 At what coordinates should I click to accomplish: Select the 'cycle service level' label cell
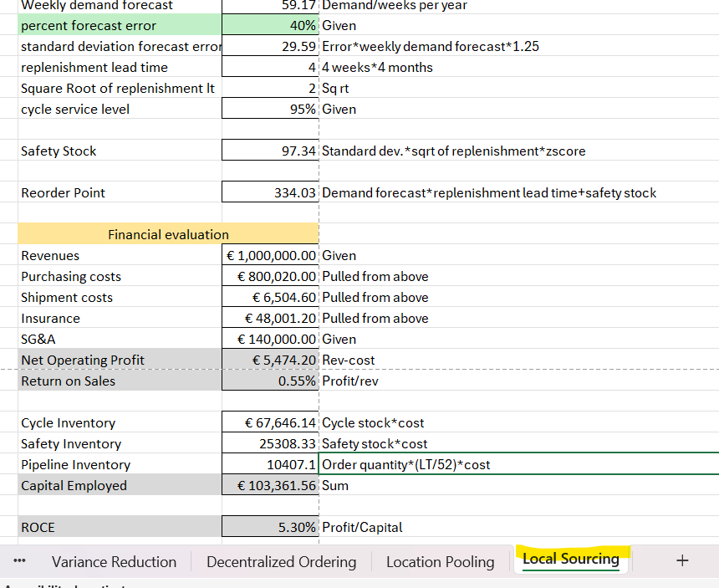[x=120, y=110]
